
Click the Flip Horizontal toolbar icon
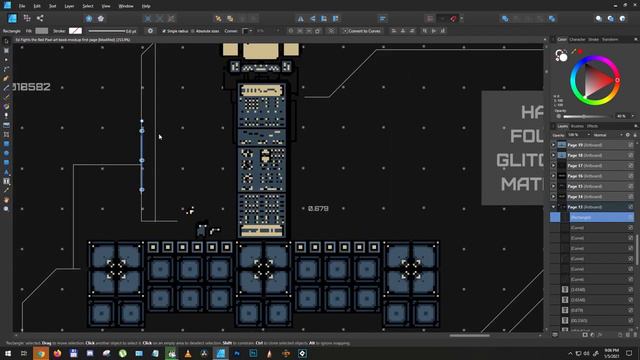point(300,19)
